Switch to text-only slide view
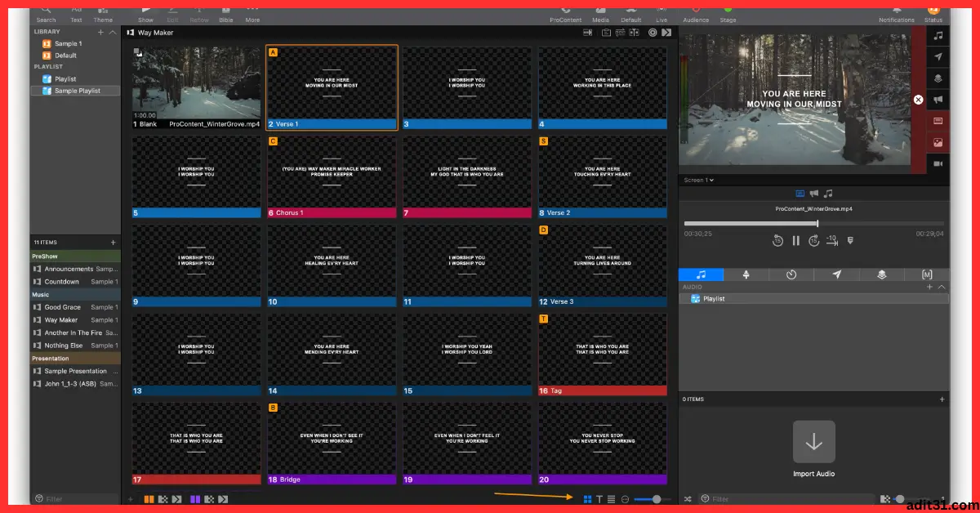Screen dimensions: 980x513 (599, 499)
